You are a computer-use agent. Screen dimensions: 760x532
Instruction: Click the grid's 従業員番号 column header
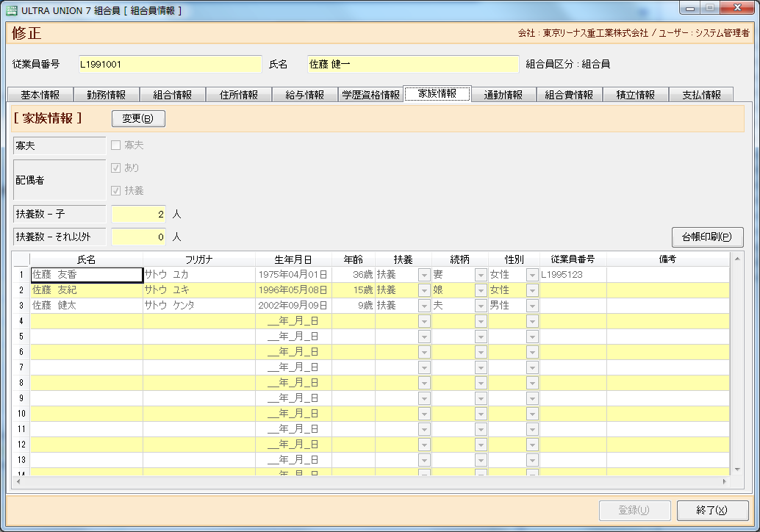click(x=573, y=259)
